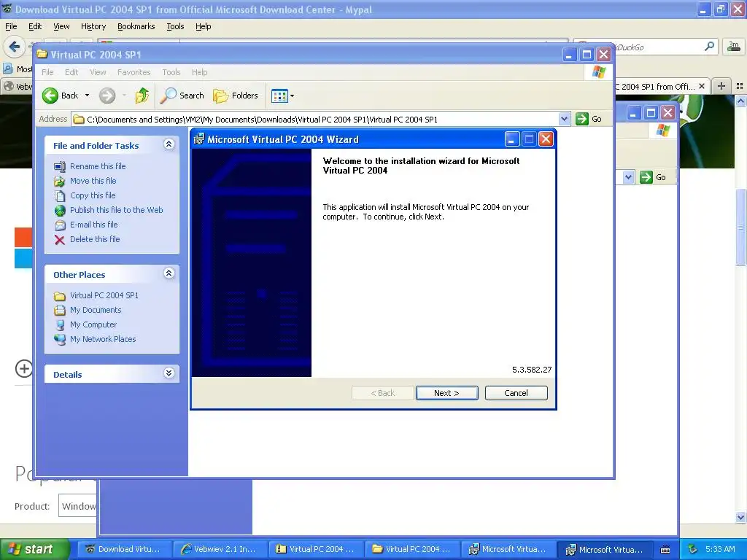Switch to Vebwiev 2.1 In... taskbar item
747x560 pixels.
pyautogui.click(x=219, y=549)
